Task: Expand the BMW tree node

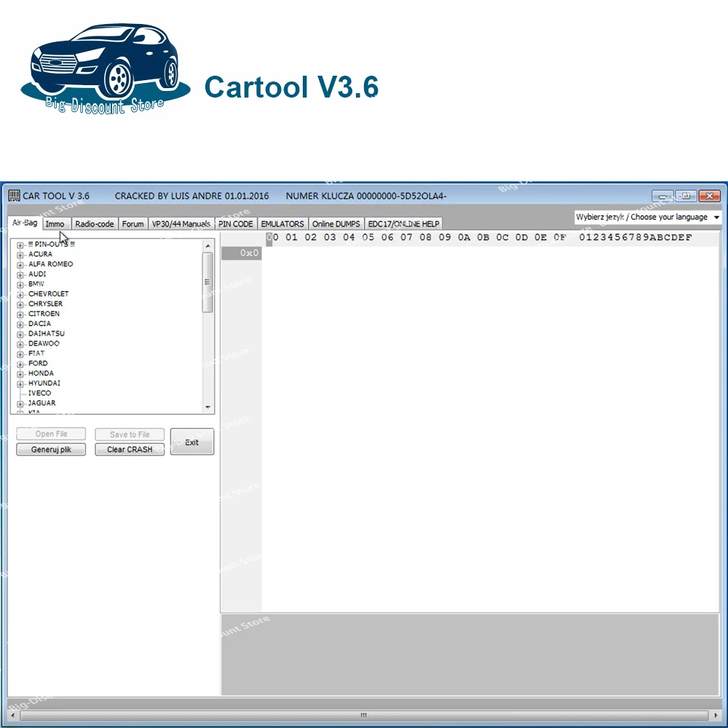Action: tap(20, 285)
